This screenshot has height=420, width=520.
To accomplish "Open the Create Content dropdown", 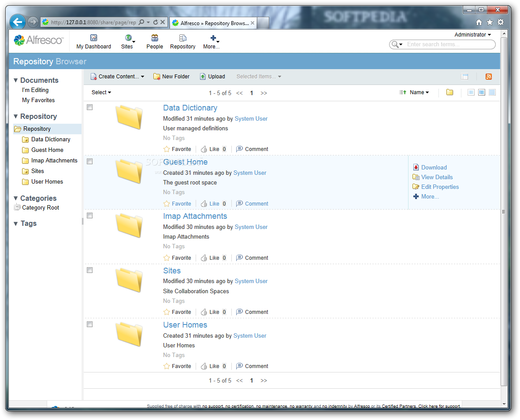I will coord(118,77).
